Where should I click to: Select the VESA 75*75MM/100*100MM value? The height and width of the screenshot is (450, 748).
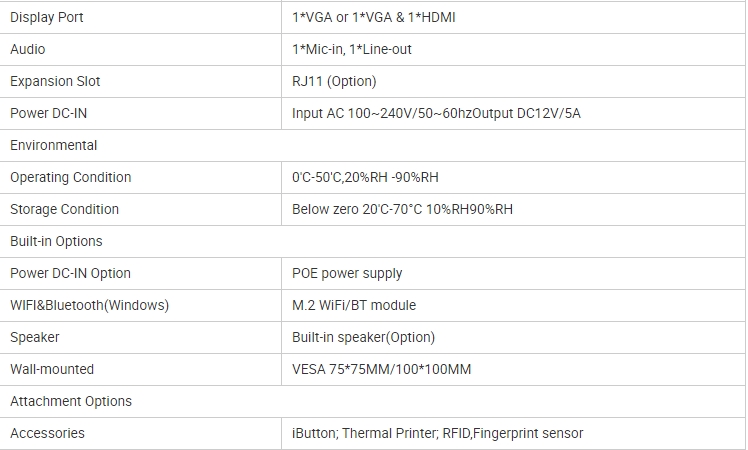tap(381, 369)
